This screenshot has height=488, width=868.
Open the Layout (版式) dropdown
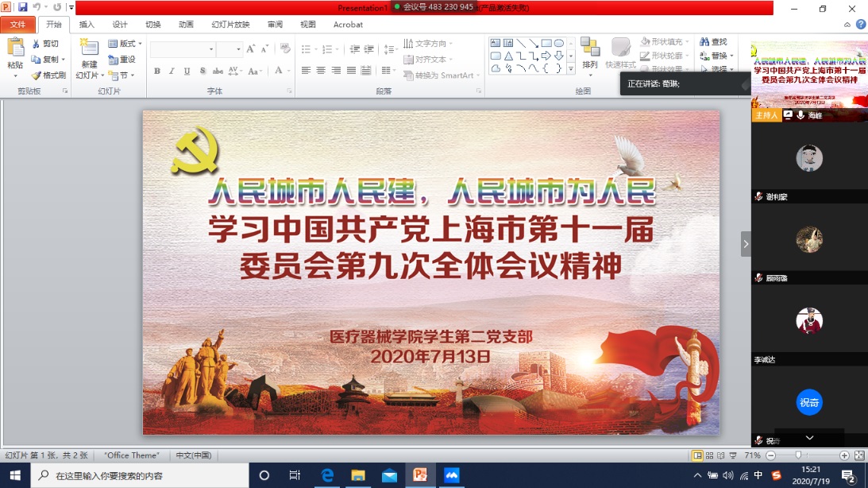125,44
